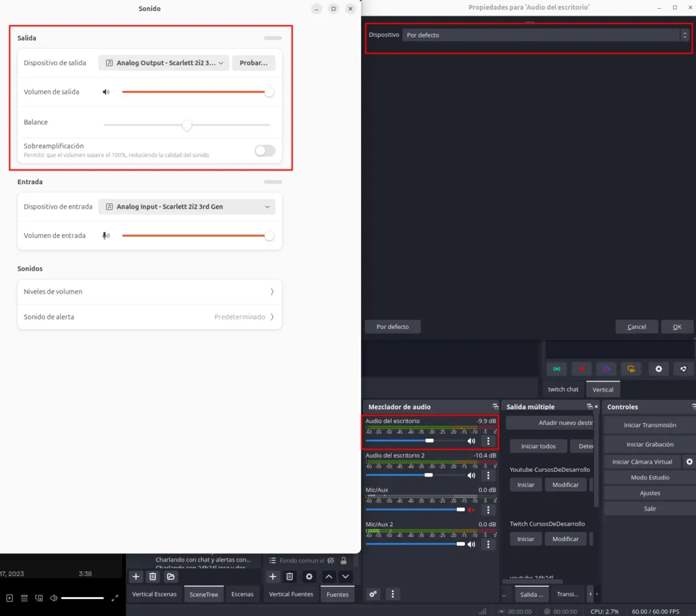The image size is (696, 616).
Task: Click the Iniciar Grabación button
Action: click(650, 445)
